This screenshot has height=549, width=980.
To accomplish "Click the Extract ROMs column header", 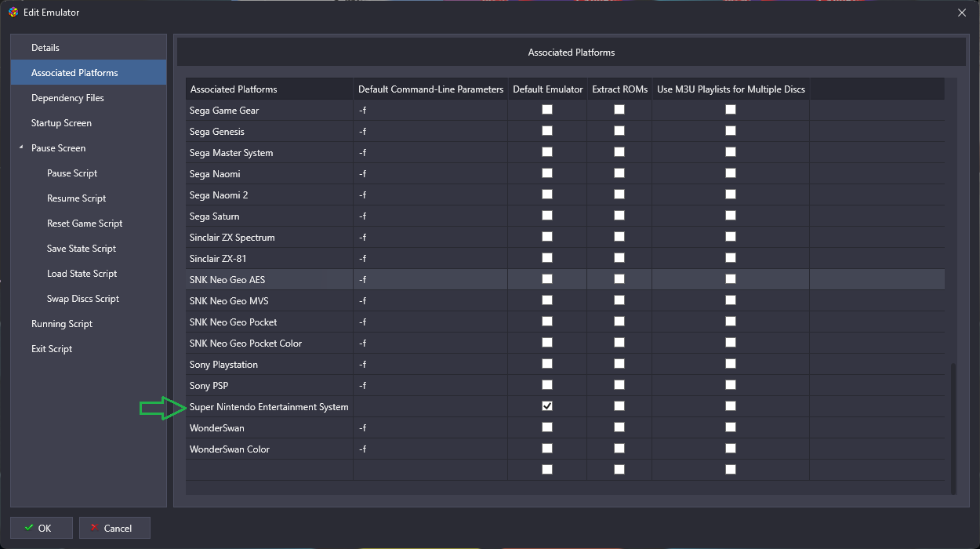I will coord(619,89).
